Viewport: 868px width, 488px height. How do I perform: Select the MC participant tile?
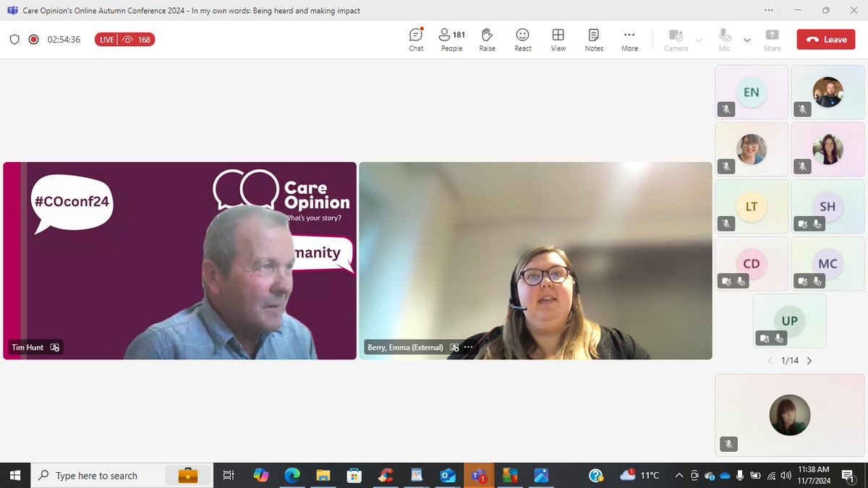[827, 264]
